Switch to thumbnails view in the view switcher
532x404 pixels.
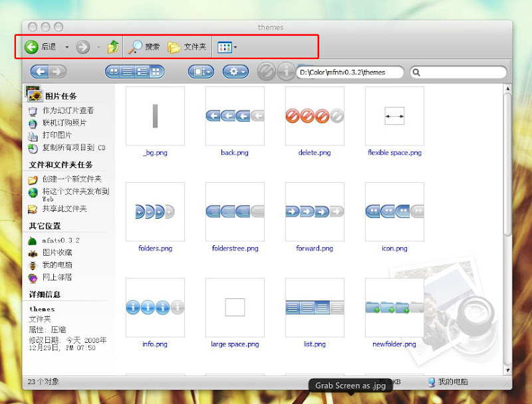(x=156, y=72)
